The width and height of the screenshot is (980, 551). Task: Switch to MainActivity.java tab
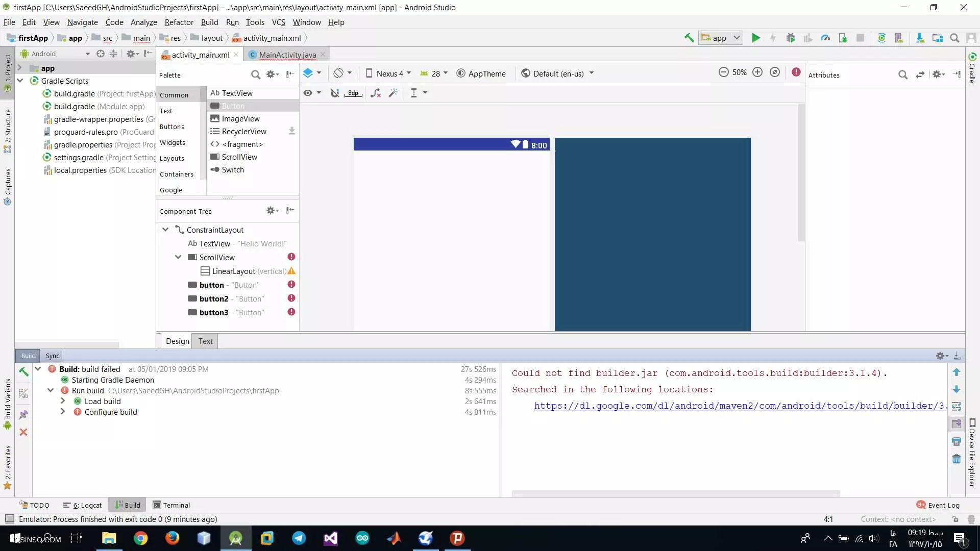point(287,55)
